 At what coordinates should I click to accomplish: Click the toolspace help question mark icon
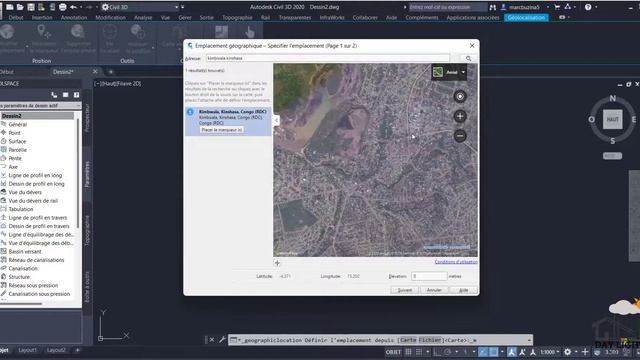(76, 95)
